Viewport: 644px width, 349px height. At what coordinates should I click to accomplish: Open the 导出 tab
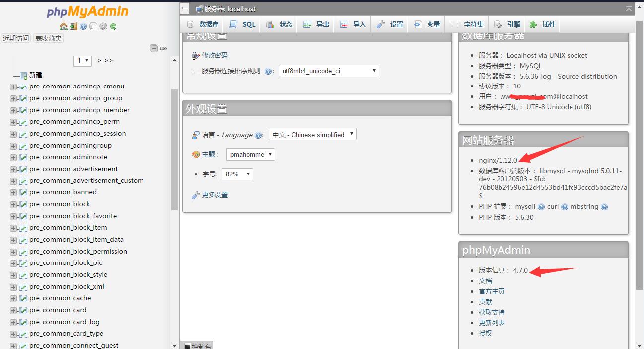316,24
